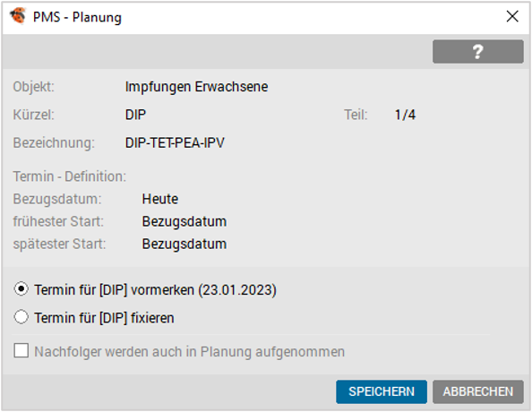The height and width of the screenshot is (412, 532).
Task: Close the PMS - Planung dialog
Action: (x=512, y=16)
